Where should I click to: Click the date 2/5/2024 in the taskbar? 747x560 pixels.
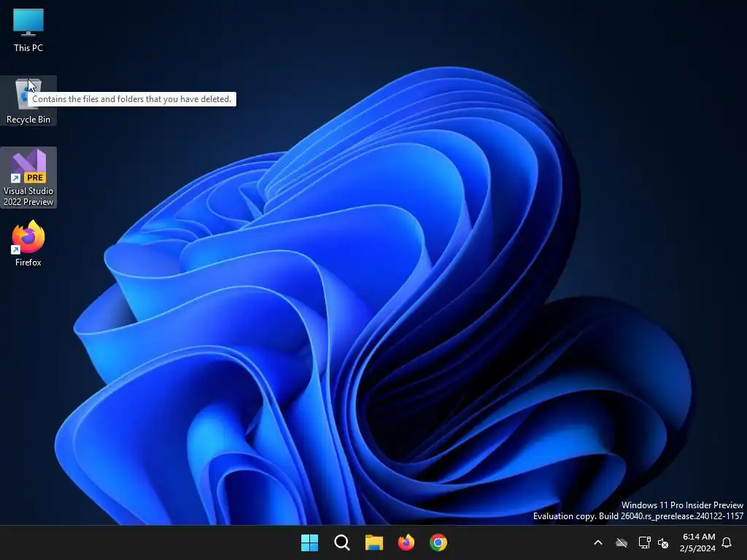point(697,548)
